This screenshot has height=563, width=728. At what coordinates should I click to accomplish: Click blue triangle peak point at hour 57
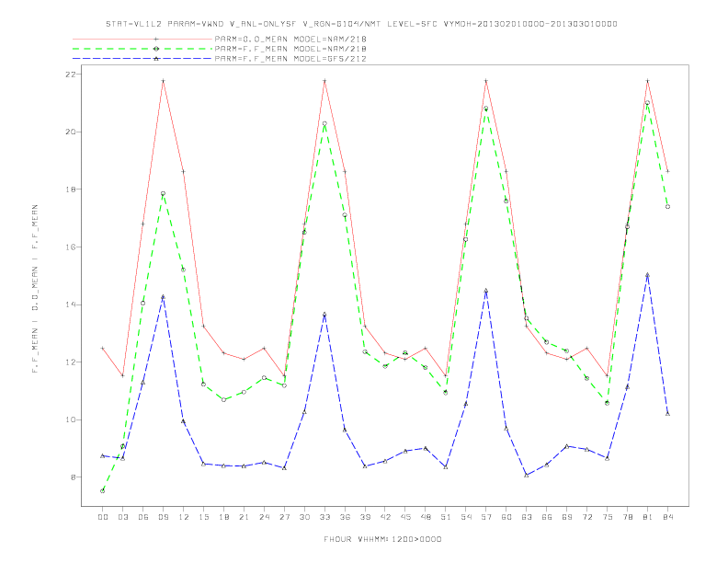click(x=486, y=291)
